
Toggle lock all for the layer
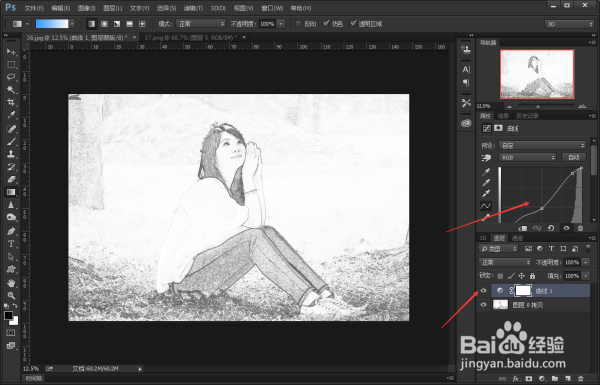tap(532, 276)
